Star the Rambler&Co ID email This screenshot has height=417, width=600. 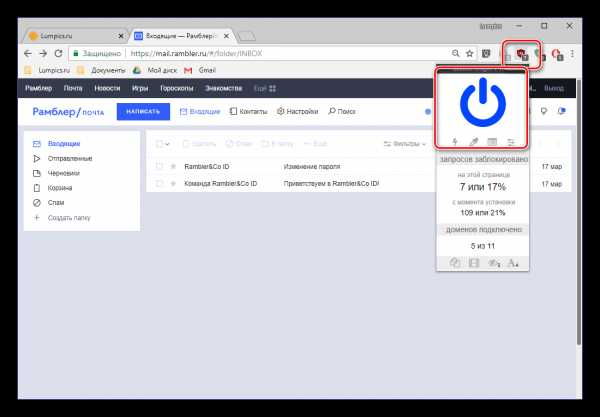coord(173,166)
